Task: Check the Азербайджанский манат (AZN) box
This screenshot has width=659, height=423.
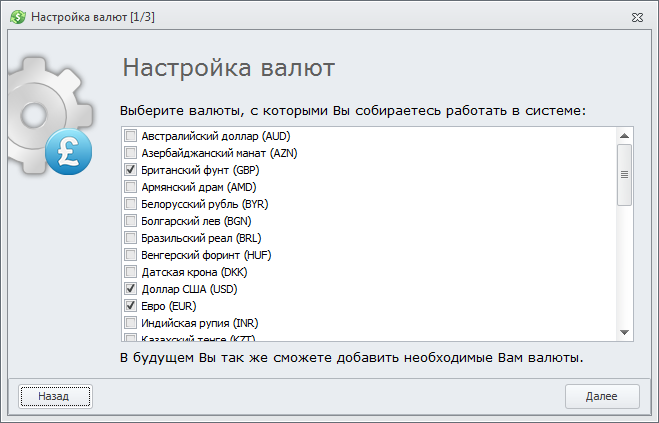Action: click(x=131, y=153)
